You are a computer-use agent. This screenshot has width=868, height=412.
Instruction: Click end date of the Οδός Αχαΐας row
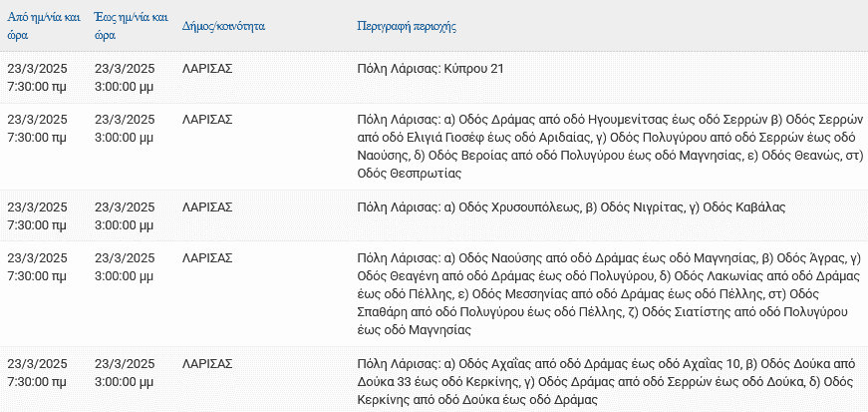[x=125, y=373]
